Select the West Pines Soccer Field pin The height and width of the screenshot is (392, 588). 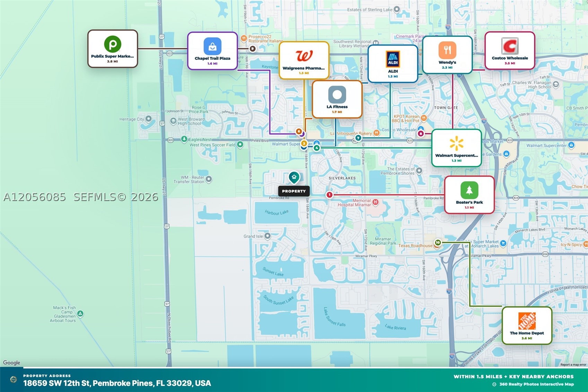[x=240, y=145]
